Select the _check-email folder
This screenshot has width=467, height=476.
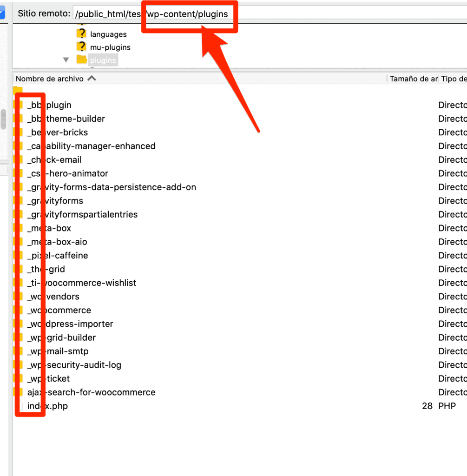(54, 160)
